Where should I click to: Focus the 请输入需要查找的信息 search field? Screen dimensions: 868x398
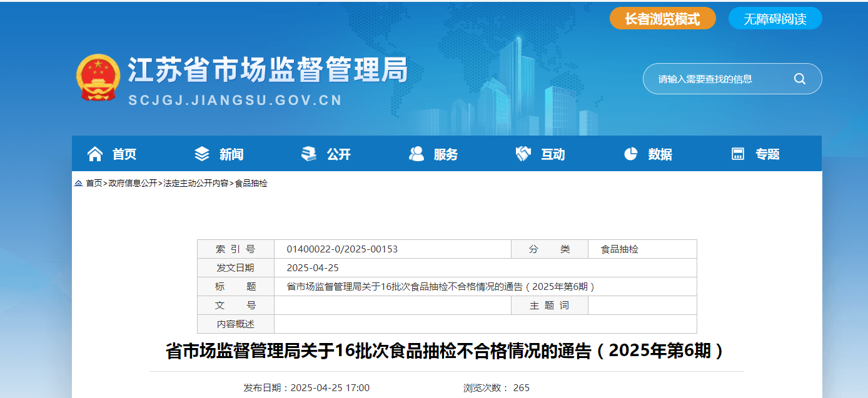[x=719, y=79]
